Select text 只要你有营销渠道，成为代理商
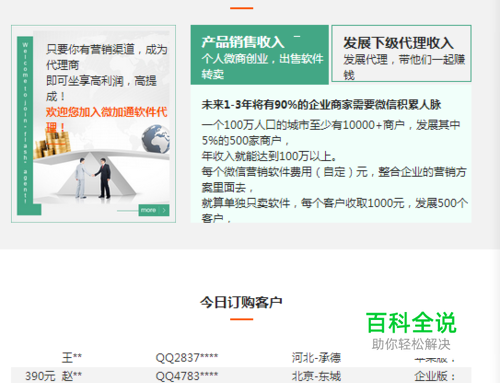This screenshot has height=383, width=500. pos(107,57)
